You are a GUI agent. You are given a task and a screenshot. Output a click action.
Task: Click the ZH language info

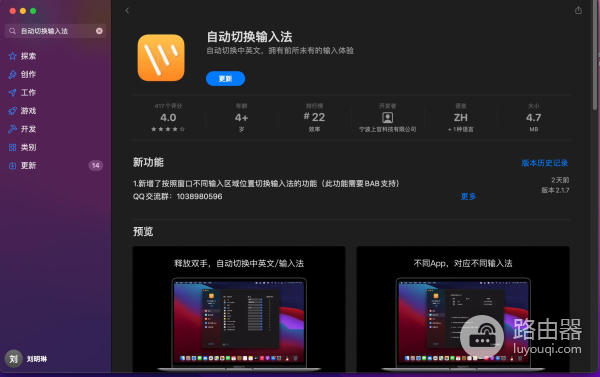coord(461,118)
